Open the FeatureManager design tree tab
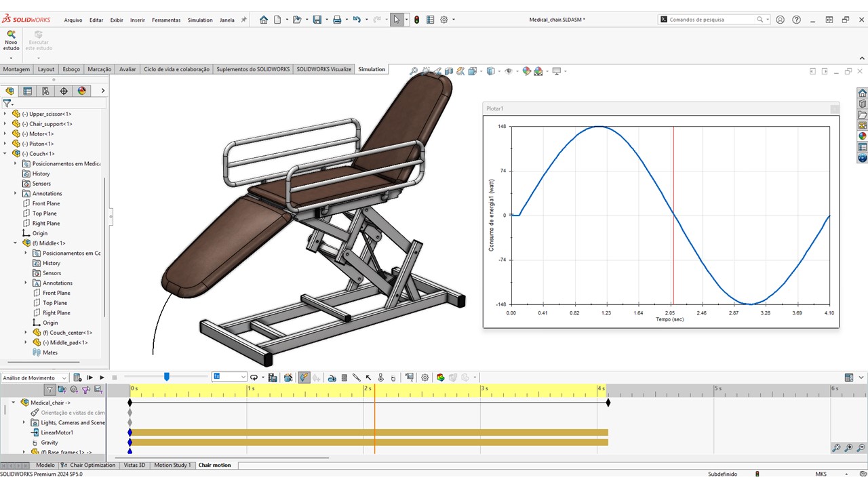868x488 pixels. [x=9, y=91]
